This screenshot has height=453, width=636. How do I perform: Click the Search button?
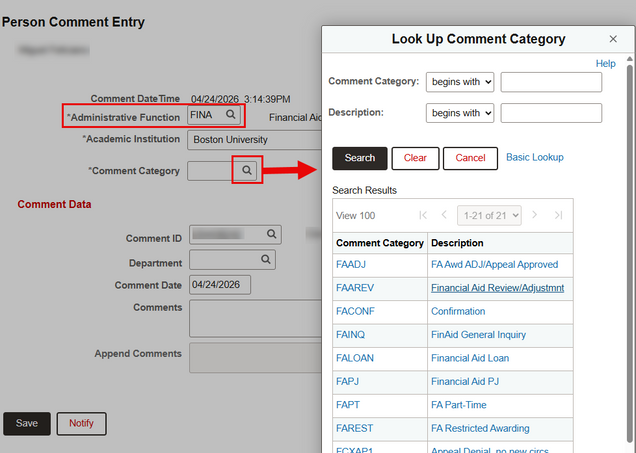point(360,158)
